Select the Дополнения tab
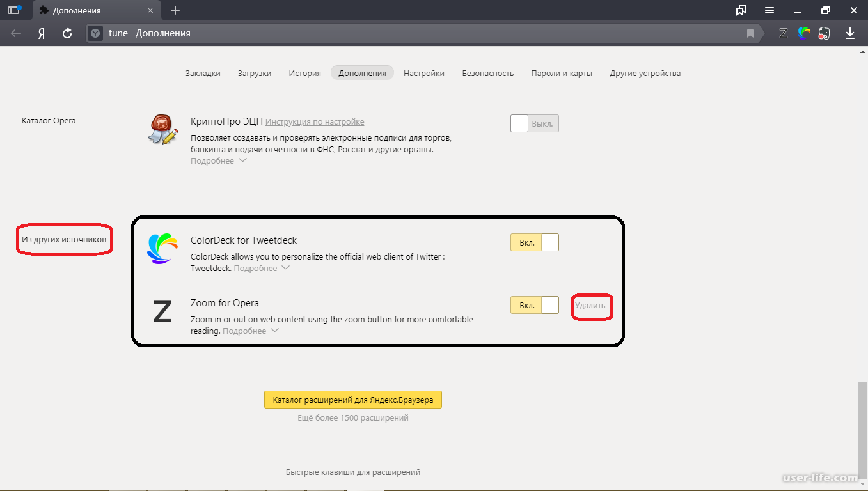The height and width of the screenshot is (491, 868). [362, 73]
